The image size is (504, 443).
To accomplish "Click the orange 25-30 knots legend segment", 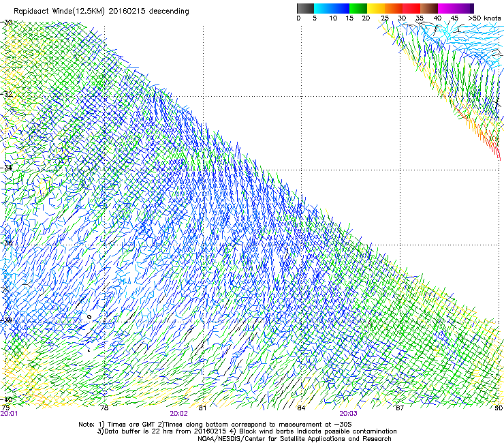I will coord(394,8).
